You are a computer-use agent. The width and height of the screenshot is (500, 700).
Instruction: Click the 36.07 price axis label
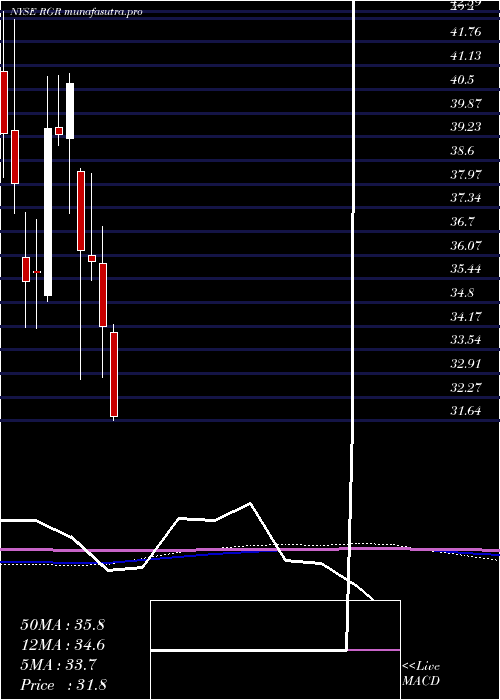coord(466,245)
